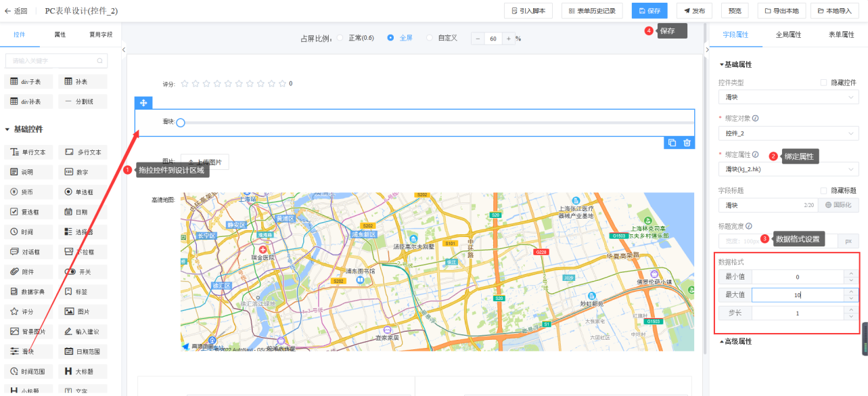Enable the 隐藏控件 checkbox

(x=823, y=83)
